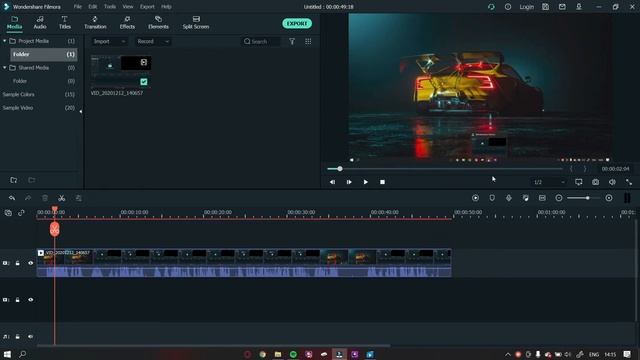The width and height of the screenshot is (640, 360).
Task: Open the Import dropdown
Action: click(x=109, y=41)
